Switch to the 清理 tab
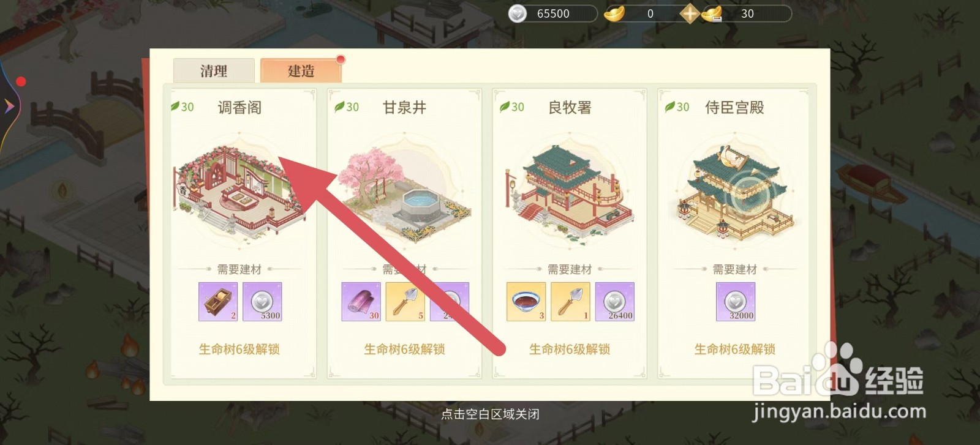This screenshot has width=980, height=445. [x=214, y=70]
